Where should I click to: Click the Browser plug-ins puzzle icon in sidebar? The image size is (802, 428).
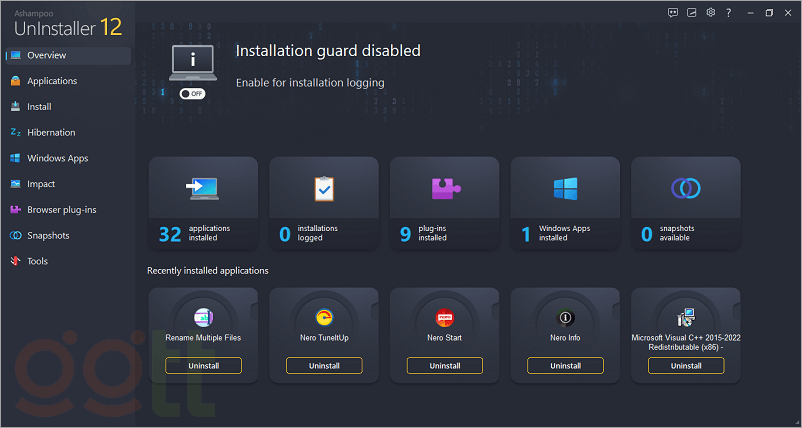[15, 210]
